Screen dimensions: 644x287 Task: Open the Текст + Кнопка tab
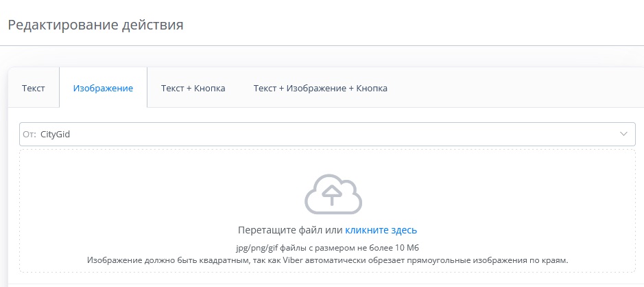coord(193,88)
